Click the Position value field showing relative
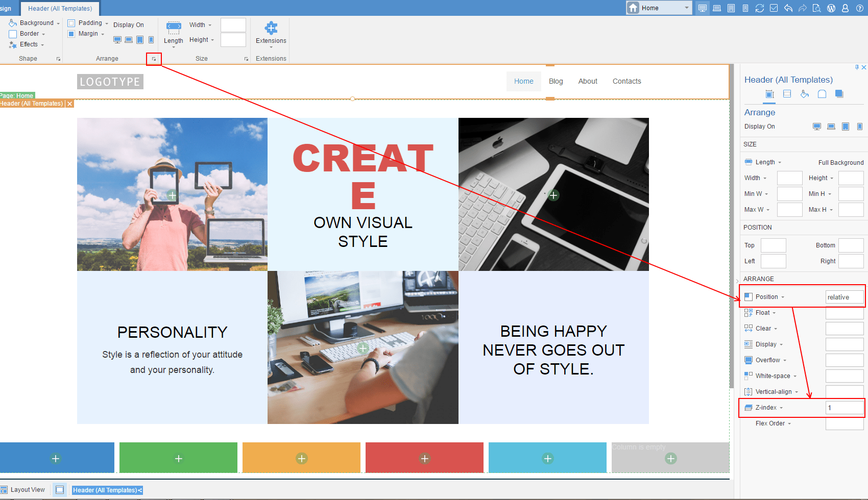868x500 pixels. [x=845, y=297]
